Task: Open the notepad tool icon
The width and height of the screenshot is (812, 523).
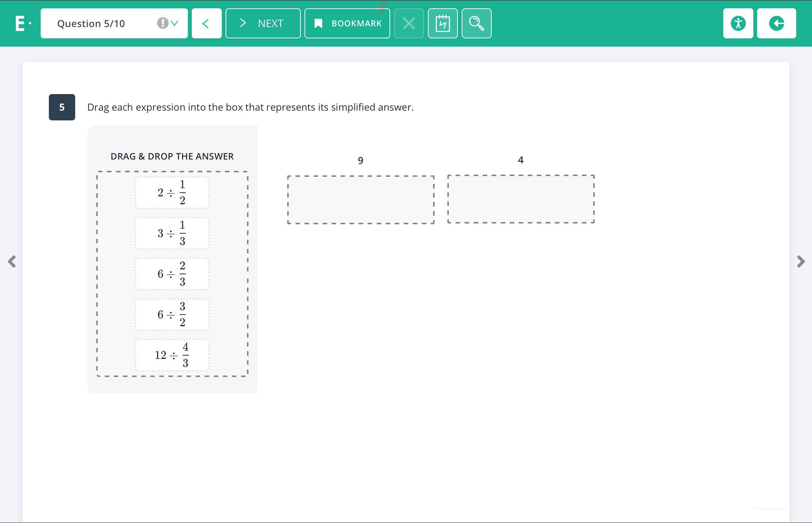Action: click(442, 23)
